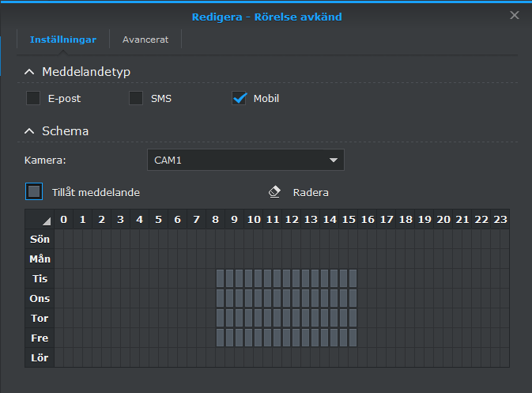
Task: Switch to the Avancerat tab
Action: point(145,39)
